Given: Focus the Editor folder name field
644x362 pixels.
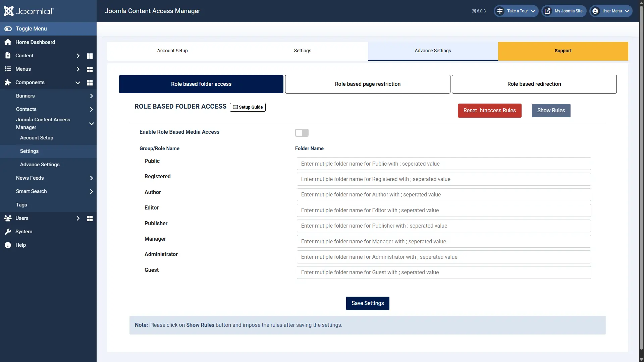Looking at the screenshot, I should 444,210.
